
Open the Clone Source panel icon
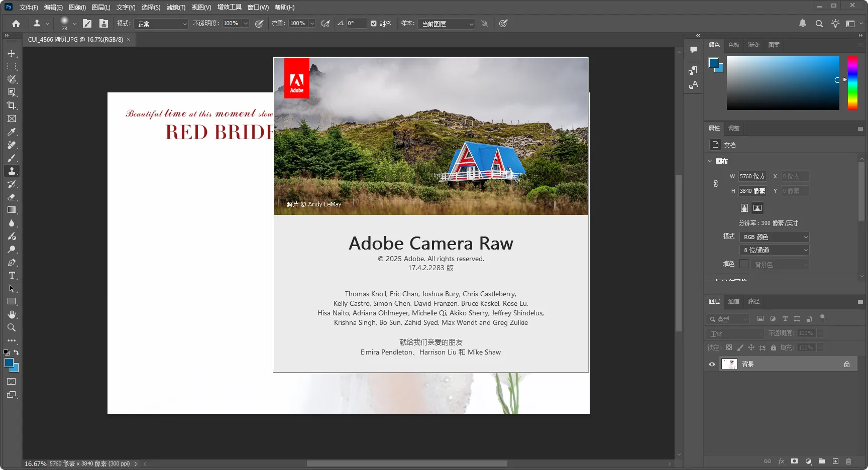(103, 24)
